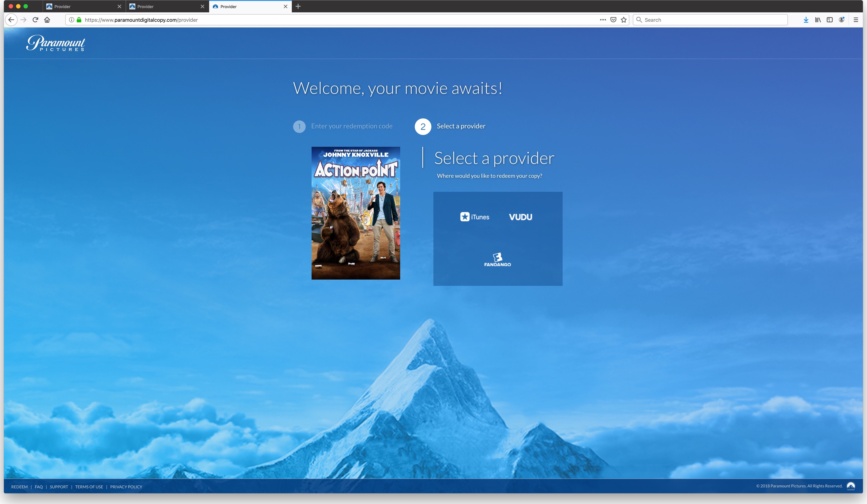Screen dimensions: 867x504
Task: Show site information icon in address bar
Action: 72,20
